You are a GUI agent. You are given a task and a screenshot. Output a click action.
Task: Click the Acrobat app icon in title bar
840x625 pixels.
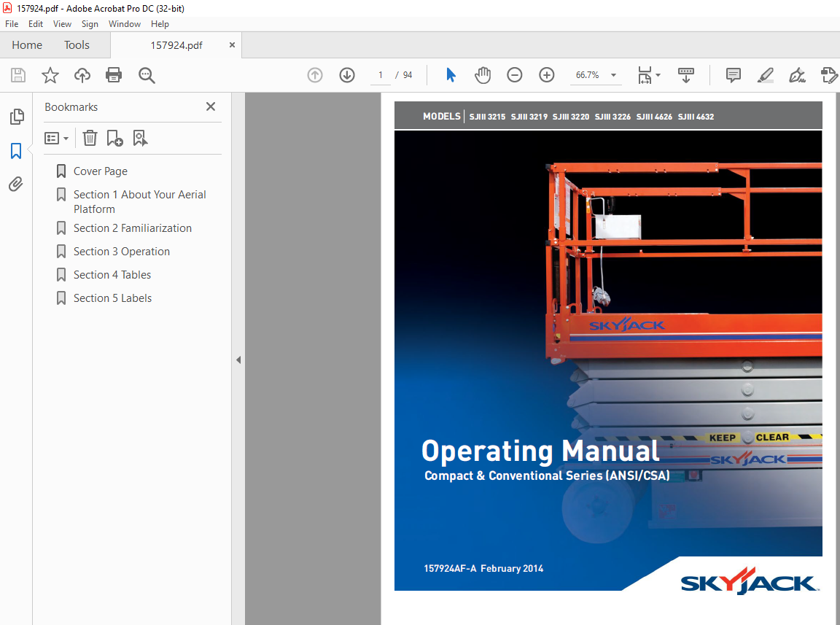click(x=7, y=8)
